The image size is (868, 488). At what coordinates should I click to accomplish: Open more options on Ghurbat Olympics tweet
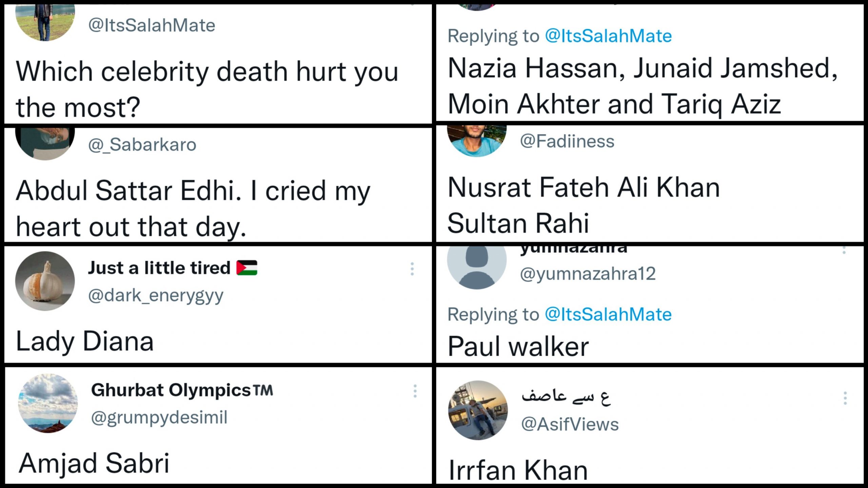tap(415, 391)
